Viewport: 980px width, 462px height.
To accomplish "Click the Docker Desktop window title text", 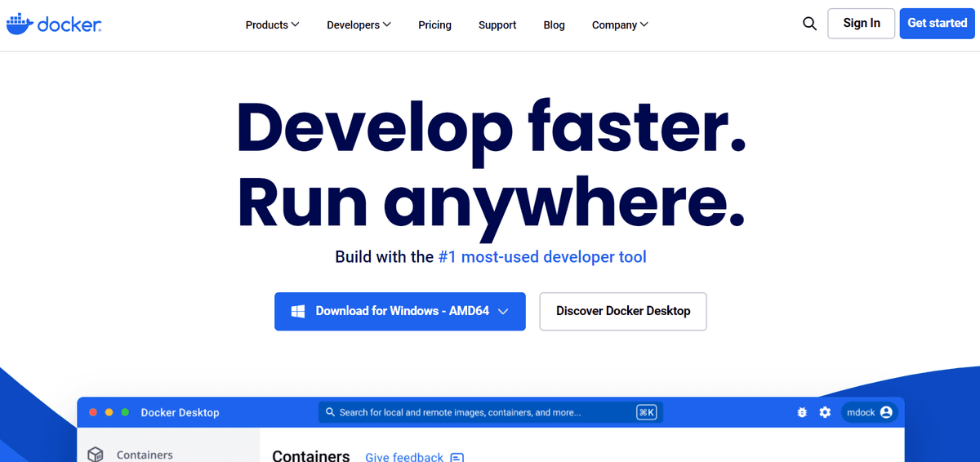I will pos(180,412).
